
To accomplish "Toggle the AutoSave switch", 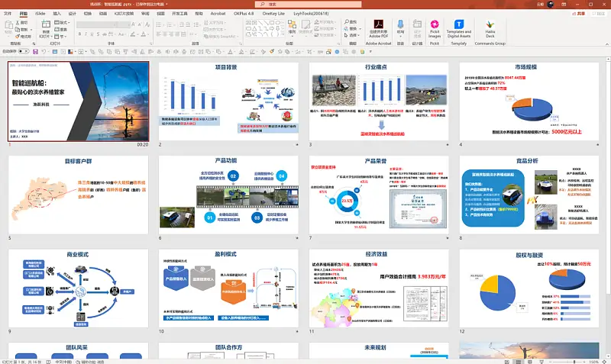I will pos(24,51).
